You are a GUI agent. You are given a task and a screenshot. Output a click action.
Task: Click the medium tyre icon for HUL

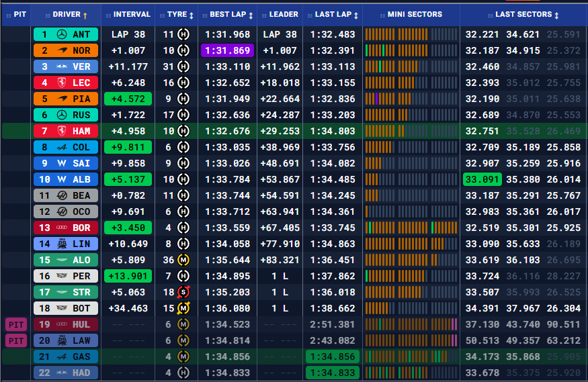(183, 324)
